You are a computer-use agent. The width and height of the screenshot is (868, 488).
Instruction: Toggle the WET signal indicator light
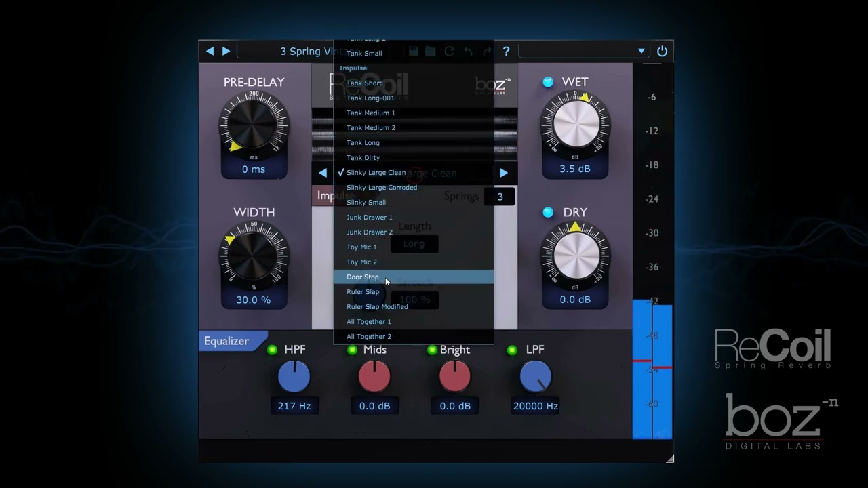548,82
